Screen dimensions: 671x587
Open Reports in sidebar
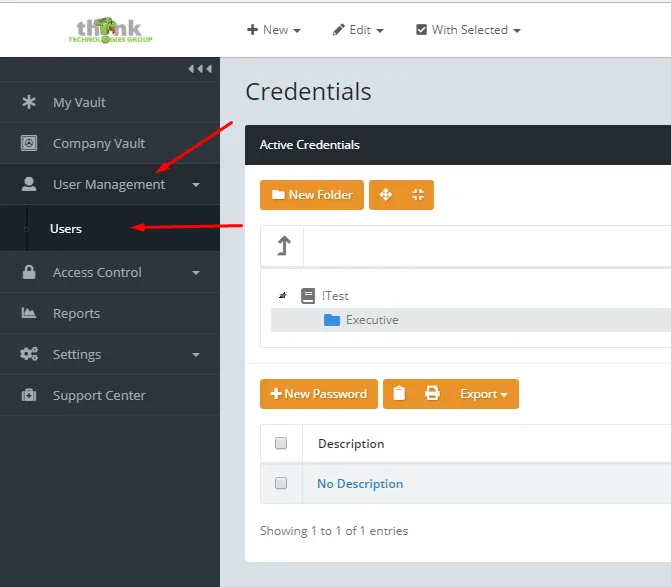point(110,313)
